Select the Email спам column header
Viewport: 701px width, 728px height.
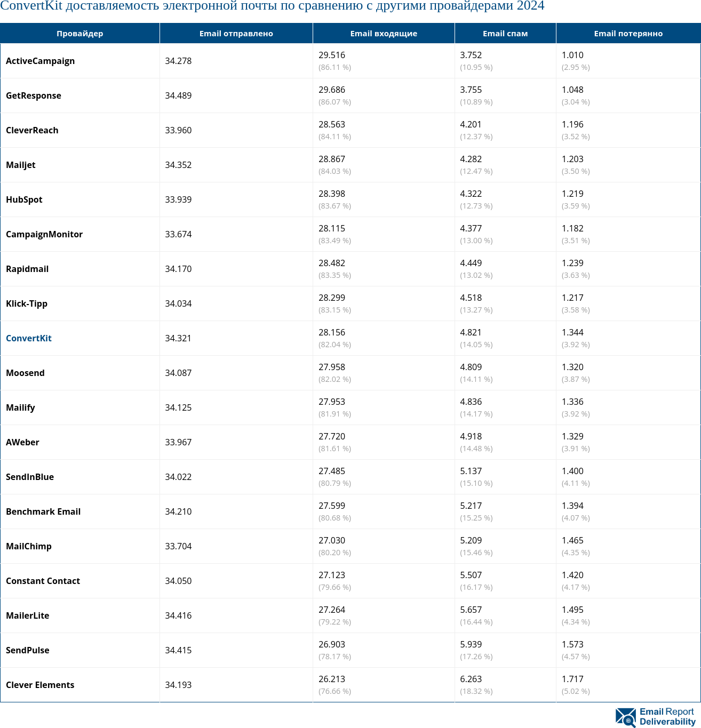(505, 34)
